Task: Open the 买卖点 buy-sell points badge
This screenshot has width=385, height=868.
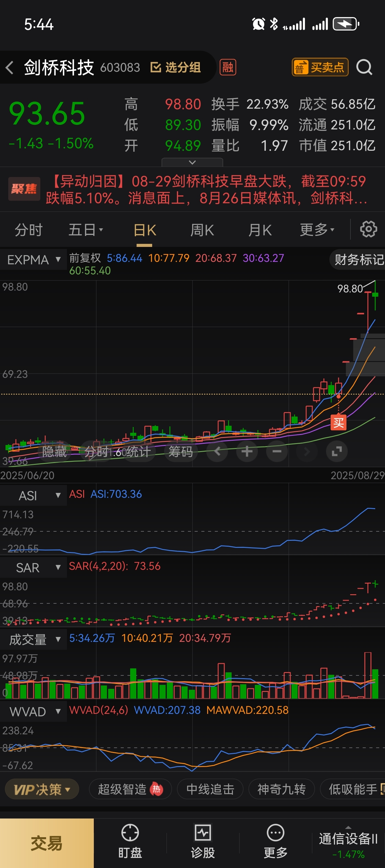Action: tap(320, 67)
